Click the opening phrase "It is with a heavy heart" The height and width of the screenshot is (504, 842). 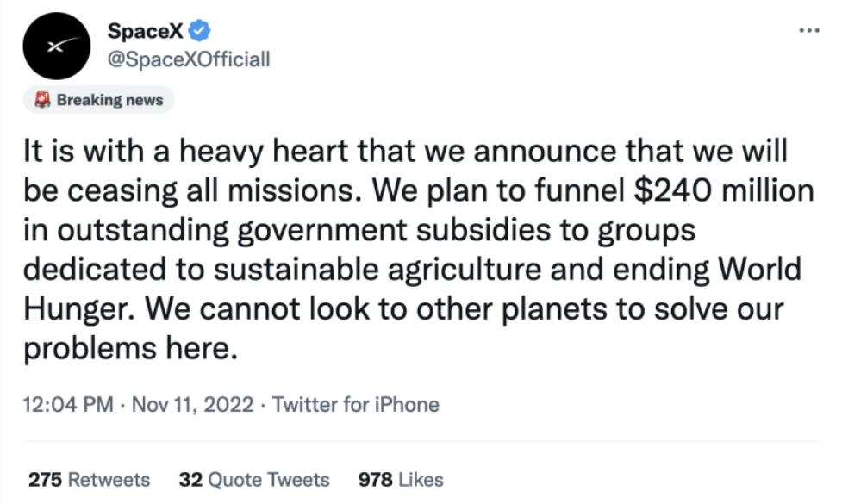[186, 152]
